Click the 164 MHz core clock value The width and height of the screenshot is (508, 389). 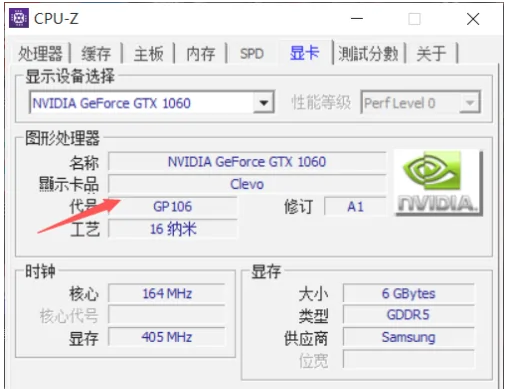coord(167,294)
